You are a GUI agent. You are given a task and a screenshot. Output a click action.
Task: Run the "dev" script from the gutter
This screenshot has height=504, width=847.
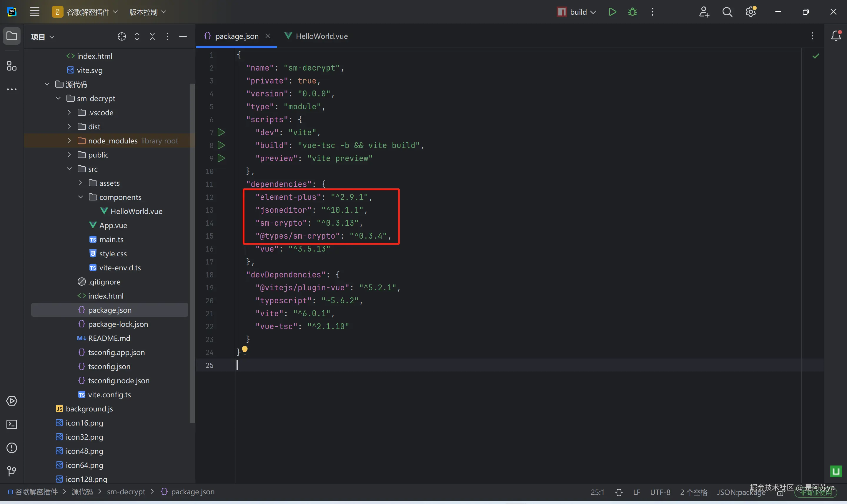221,133
